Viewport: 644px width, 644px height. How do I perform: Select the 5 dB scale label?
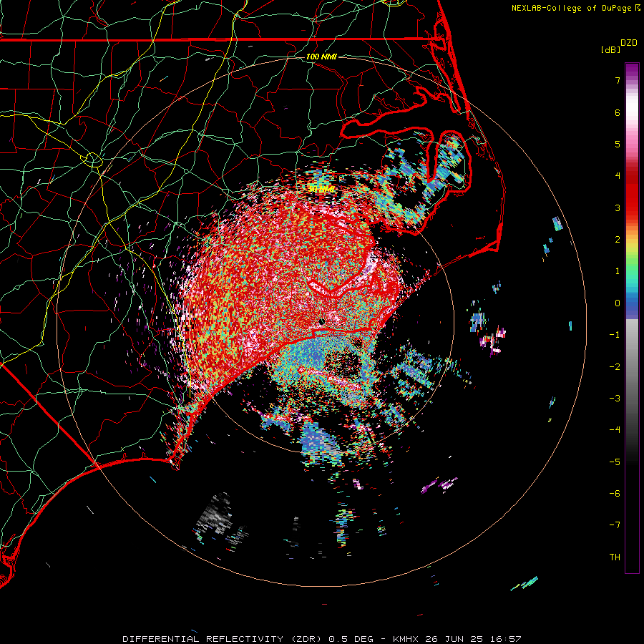click(x=618, y=144)
